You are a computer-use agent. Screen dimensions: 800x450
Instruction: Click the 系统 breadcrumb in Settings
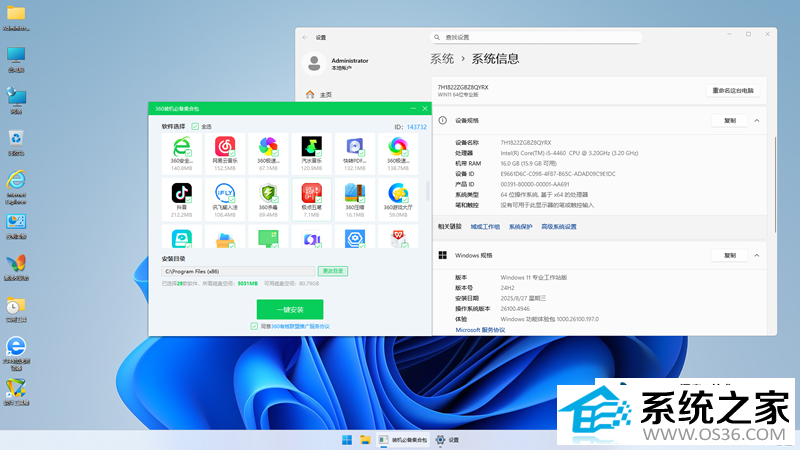click(x=442, y=59)
